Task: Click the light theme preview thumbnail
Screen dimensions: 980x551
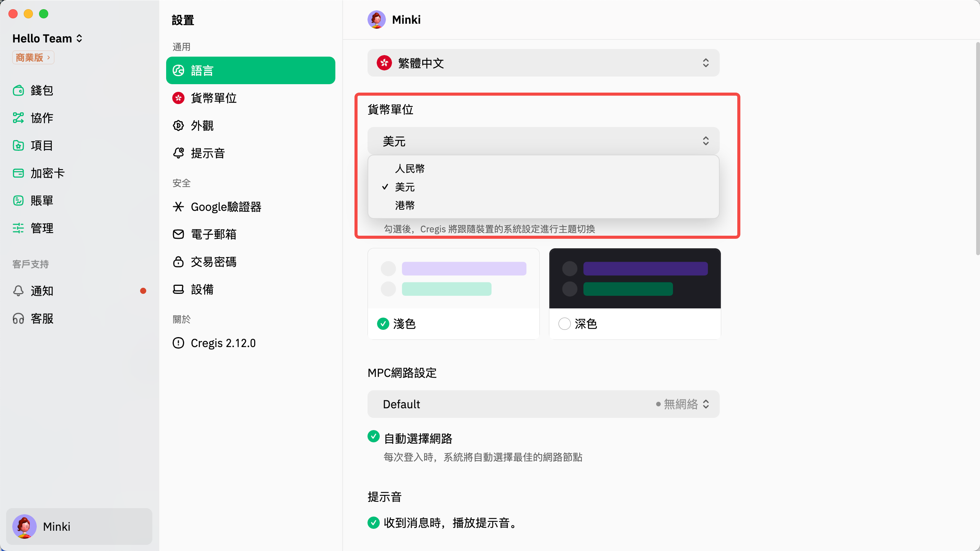Action: click(453, 279)
